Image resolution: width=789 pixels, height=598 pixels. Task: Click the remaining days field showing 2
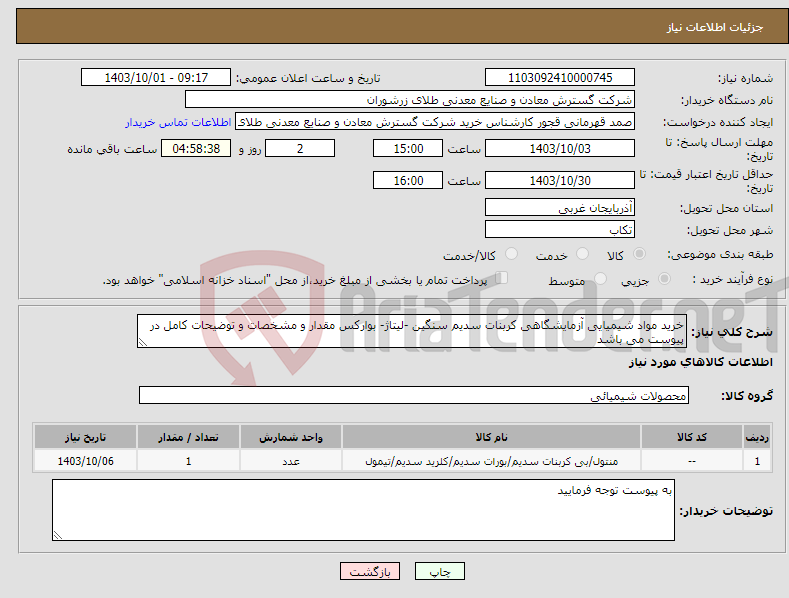pos(300,148)
